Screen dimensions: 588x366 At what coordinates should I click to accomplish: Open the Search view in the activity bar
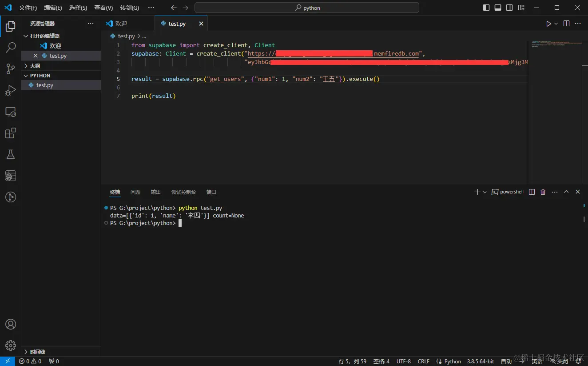(x=11, y=48)
